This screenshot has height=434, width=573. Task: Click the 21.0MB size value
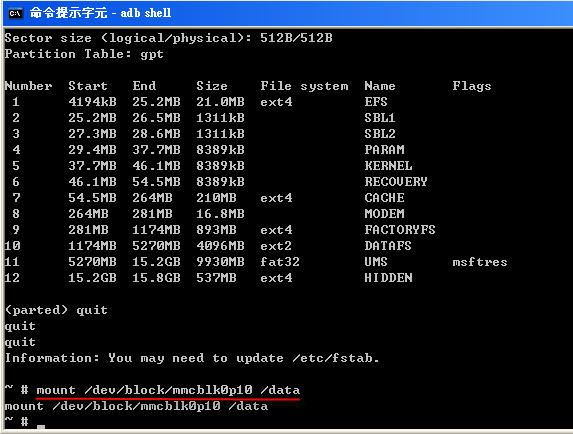[220, 102]
